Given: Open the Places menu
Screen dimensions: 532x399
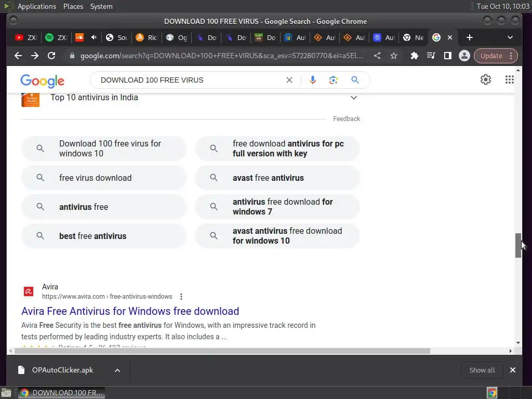Looking at the screenshot, I should point(73,6).
